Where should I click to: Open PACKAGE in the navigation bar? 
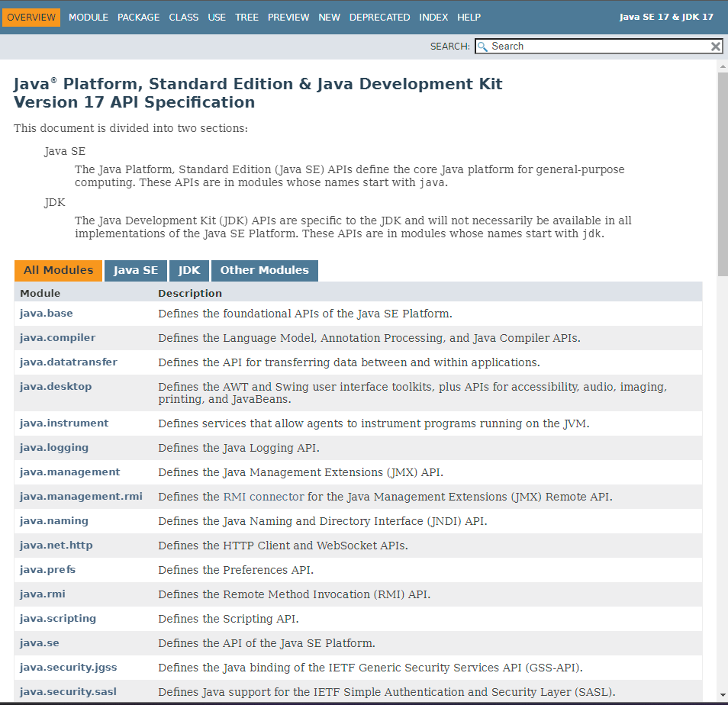[x=138, y=18]
